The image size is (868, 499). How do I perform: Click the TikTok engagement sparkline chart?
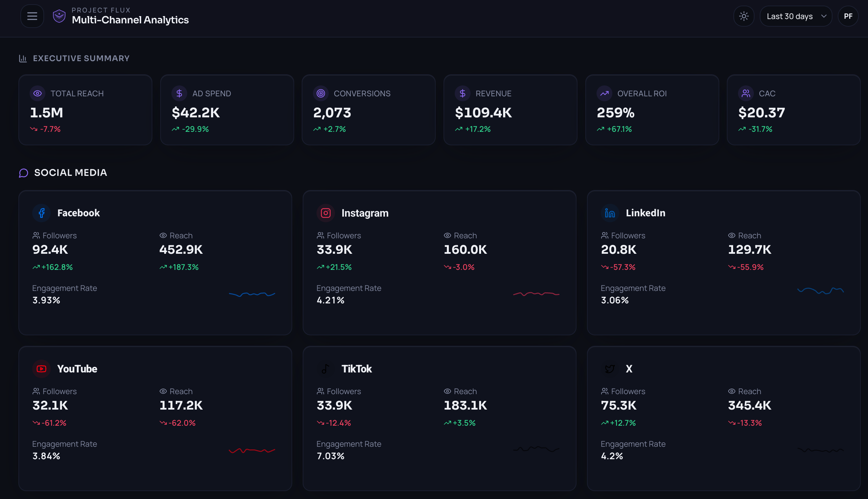536,449
